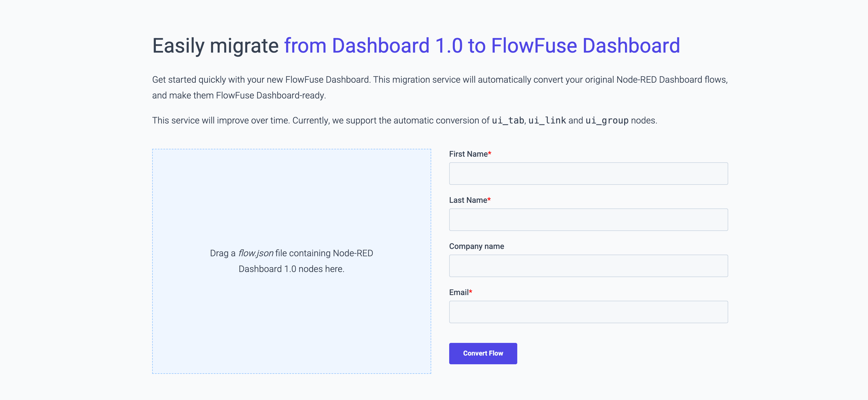Click the Company name input field

[588, 266]
